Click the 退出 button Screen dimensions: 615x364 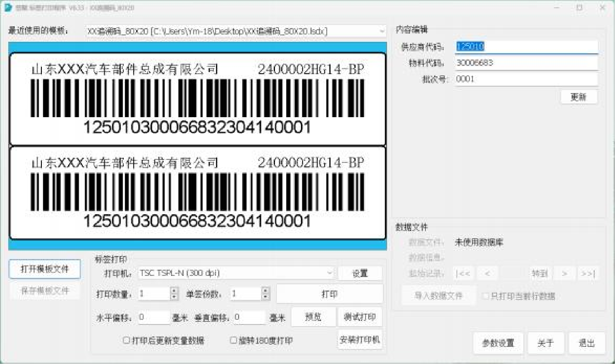pyautogui.click(x=587, y=343)
